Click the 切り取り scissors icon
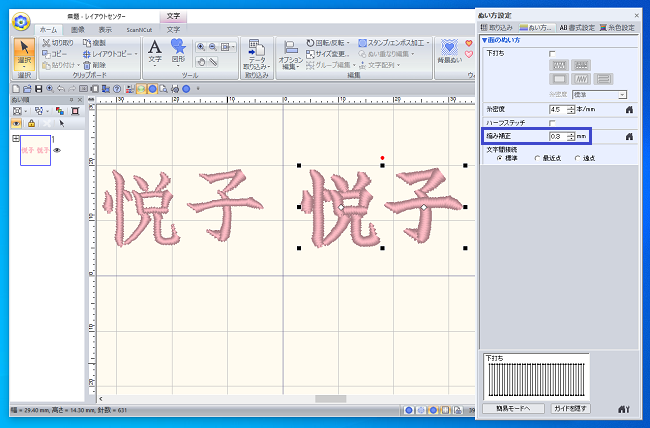Viewport: 650px width, 428px height. [47, 43]
